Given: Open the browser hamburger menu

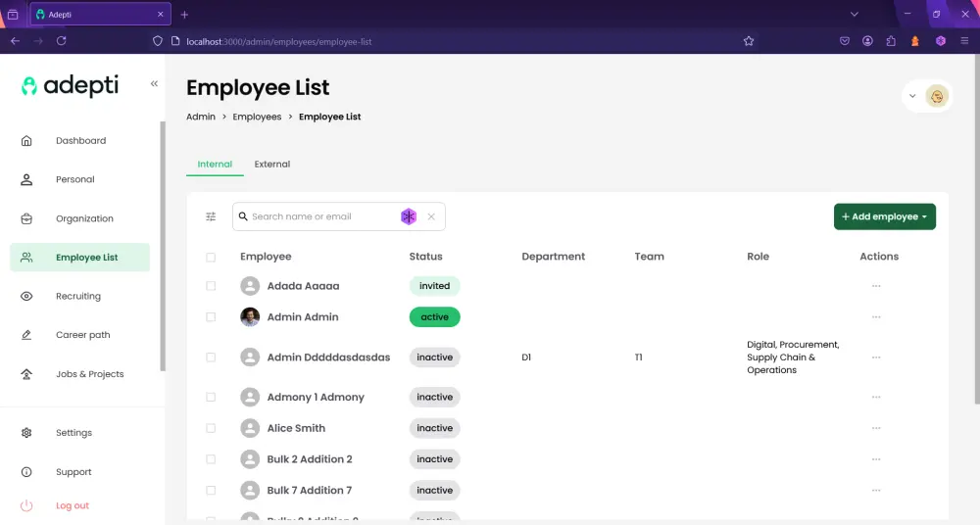Looking at the screenshot, I should point(964,41).
